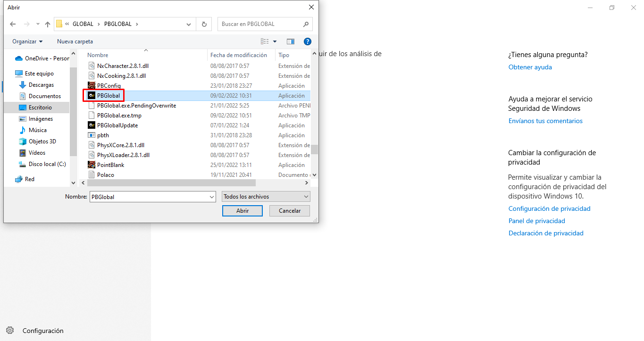Click the PBConfig application icon
The height and width of the screenshot is (341, 644).
click(92, 86)
